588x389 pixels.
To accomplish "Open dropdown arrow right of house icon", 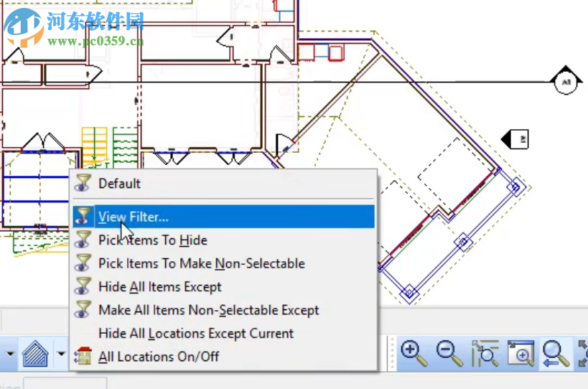I will tap(61, 353).
